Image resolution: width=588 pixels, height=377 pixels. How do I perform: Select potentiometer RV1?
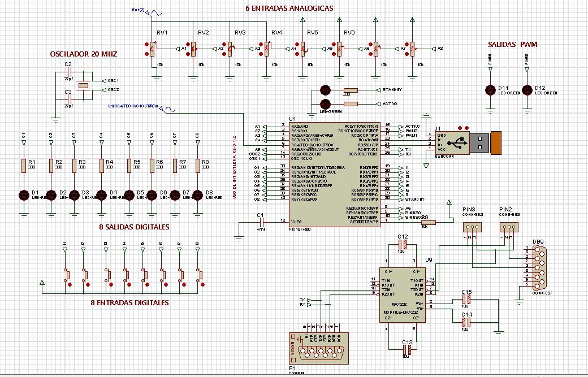pyautogui.click(x=152, y=49)
